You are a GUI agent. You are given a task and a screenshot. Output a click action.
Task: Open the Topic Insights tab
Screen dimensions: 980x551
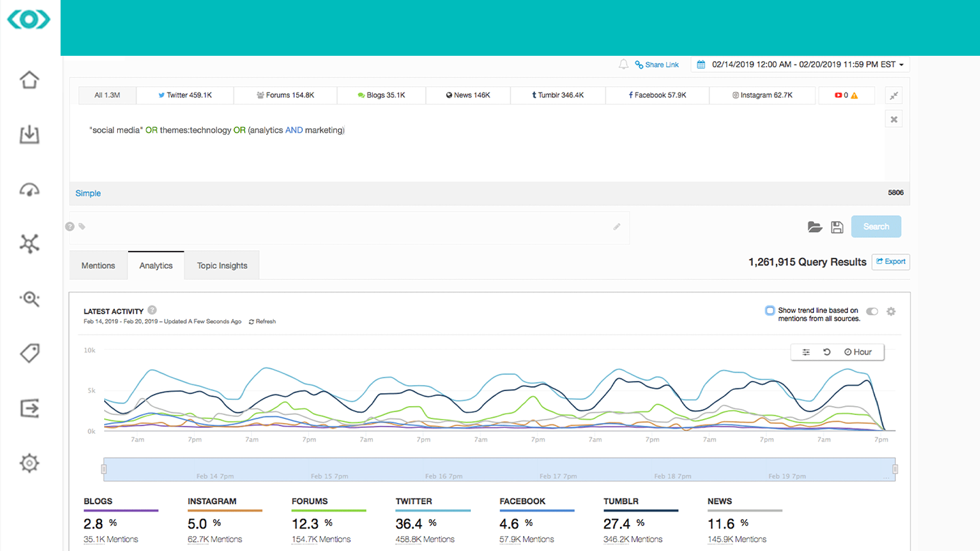click(x=221, y=265)
